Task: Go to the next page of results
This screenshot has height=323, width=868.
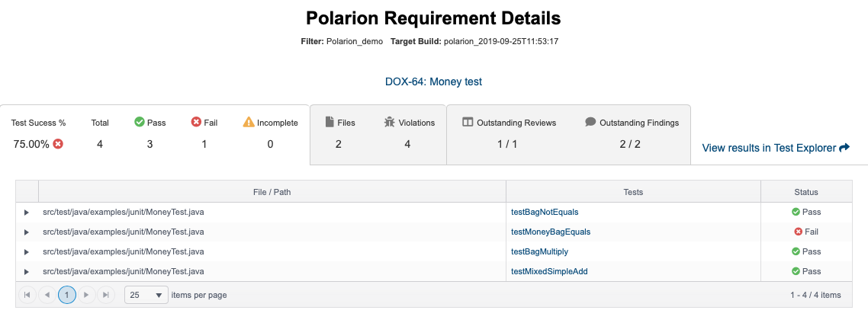Action: [x=86, y=295]
